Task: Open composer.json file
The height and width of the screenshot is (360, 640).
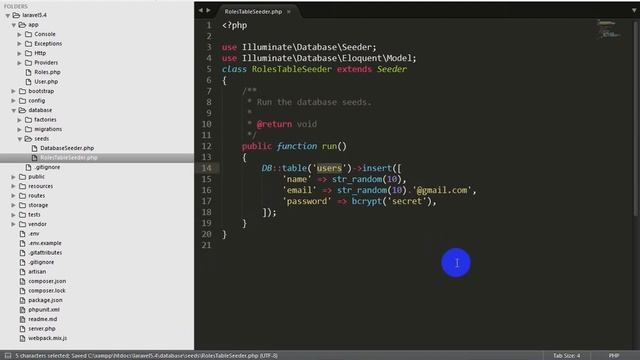Action: click(47, 281)
